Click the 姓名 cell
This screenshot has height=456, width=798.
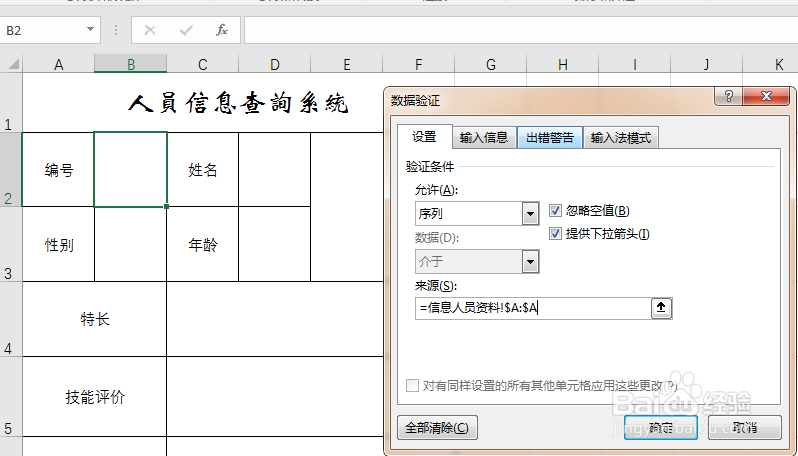[203, 169]
